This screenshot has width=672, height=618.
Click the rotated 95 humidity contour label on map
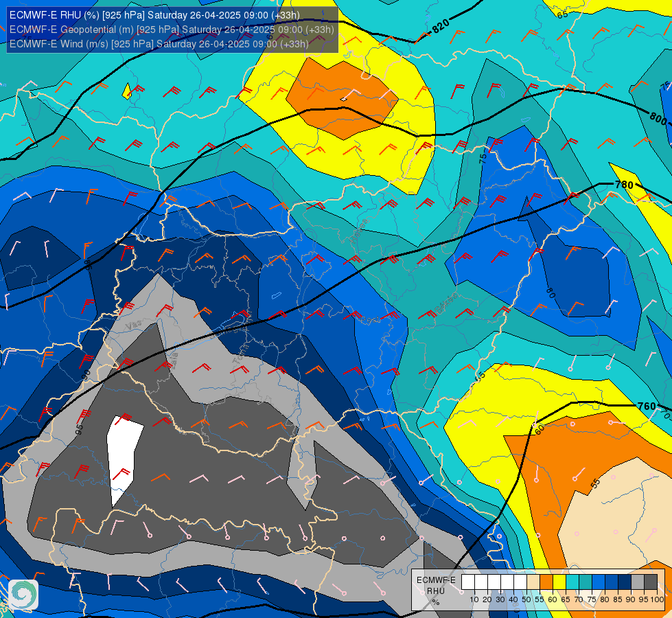pos(80,430)
